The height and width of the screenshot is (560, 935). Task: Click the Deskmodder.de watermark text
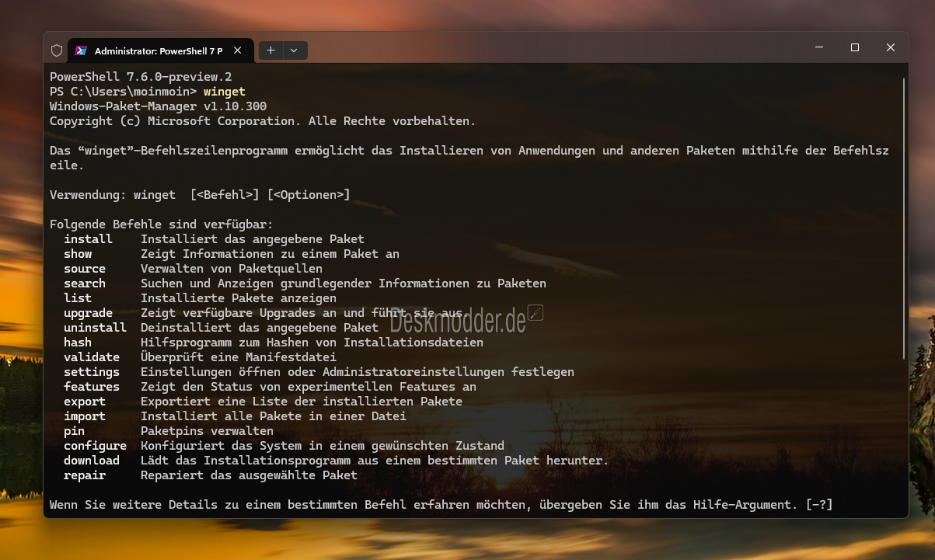(x=458, y=320)
